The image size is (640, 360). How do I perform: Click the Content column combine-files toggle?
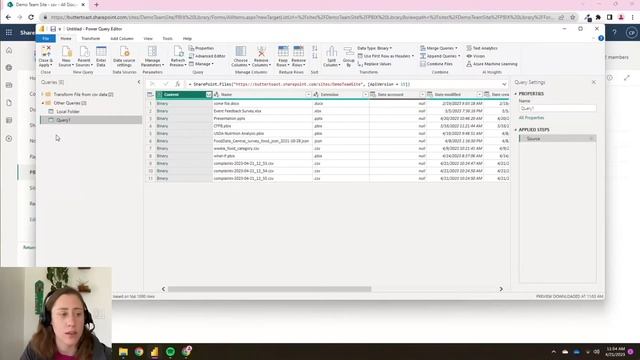point(209,95)
